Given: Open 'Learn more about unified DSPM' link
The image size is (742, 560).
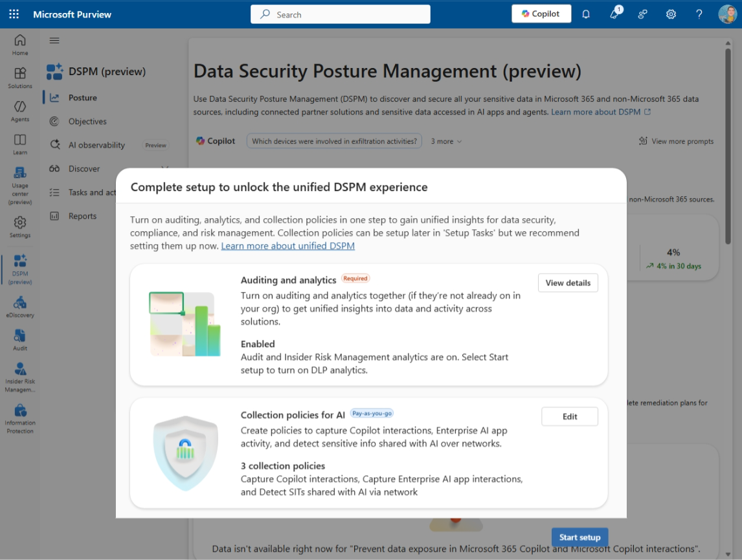Looking at the screenshot, I should click(287, 246).
